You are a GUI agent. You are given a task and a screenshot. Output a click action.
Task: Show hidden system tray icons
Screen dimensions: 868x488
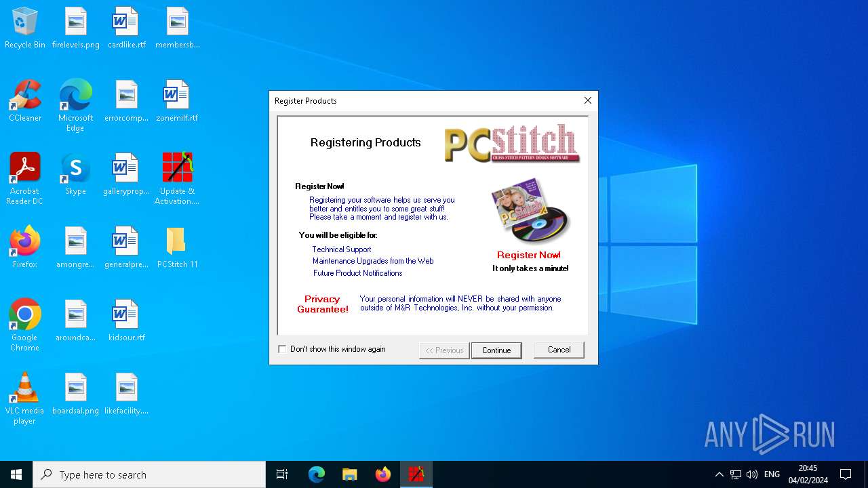point(719,474)
